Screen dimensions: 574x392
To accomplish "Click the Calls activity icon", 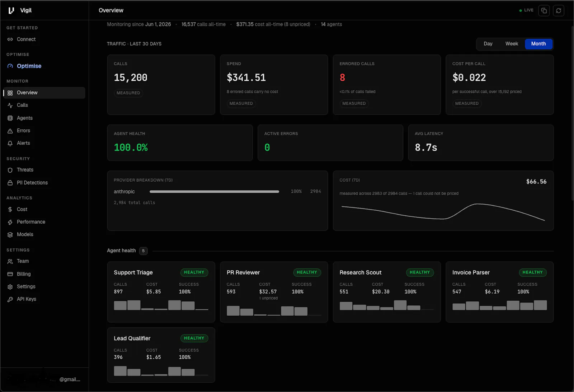I will [10, 105].
